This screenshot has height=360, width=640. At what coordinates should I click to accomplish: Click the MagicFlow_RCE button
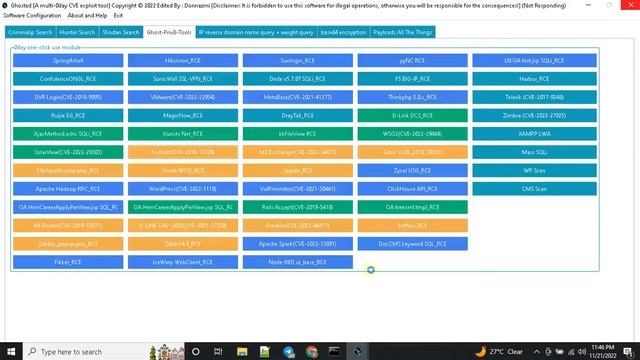(x=183, y=116)
